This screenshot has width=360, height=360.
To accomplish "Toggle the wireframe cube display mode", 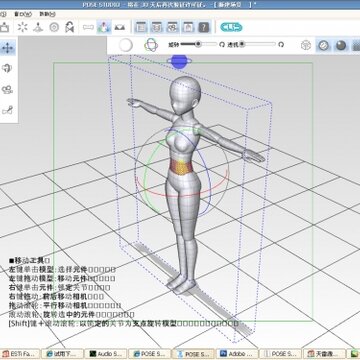I will 306,45.
